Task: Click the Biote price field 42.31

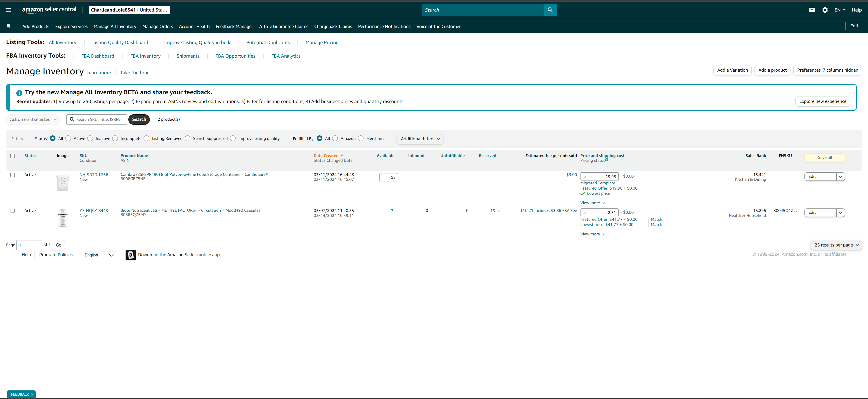Action: pos(599,212)
